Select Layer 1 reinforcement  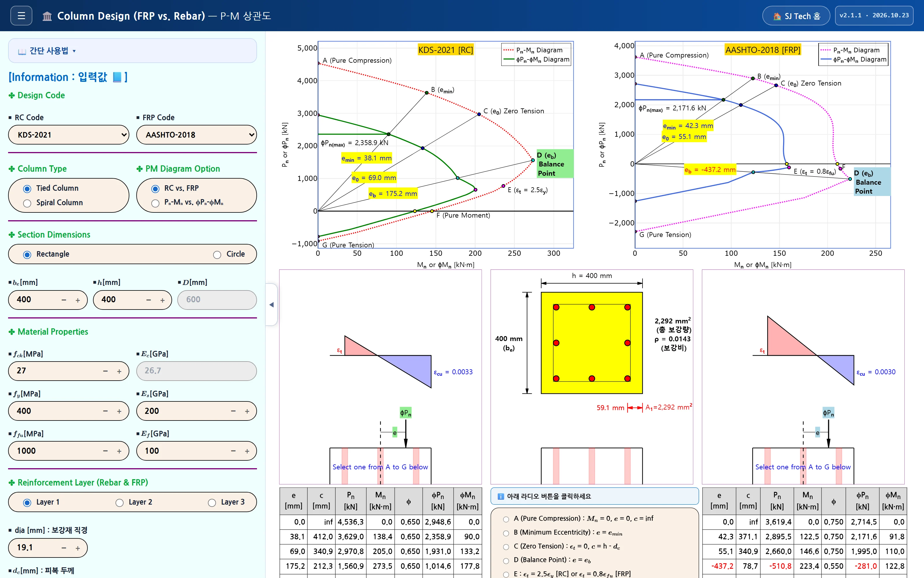coord(27,502)
